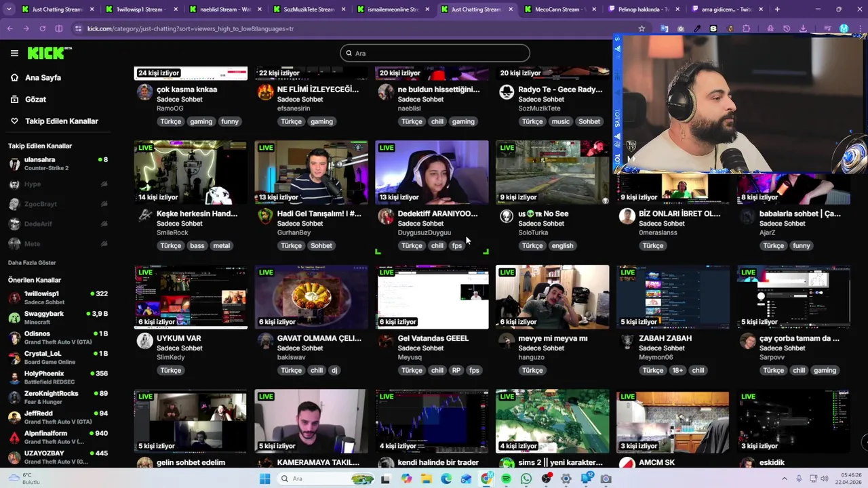
Task: Open WhatsApp from the taskbar
Action: [526, 479]
